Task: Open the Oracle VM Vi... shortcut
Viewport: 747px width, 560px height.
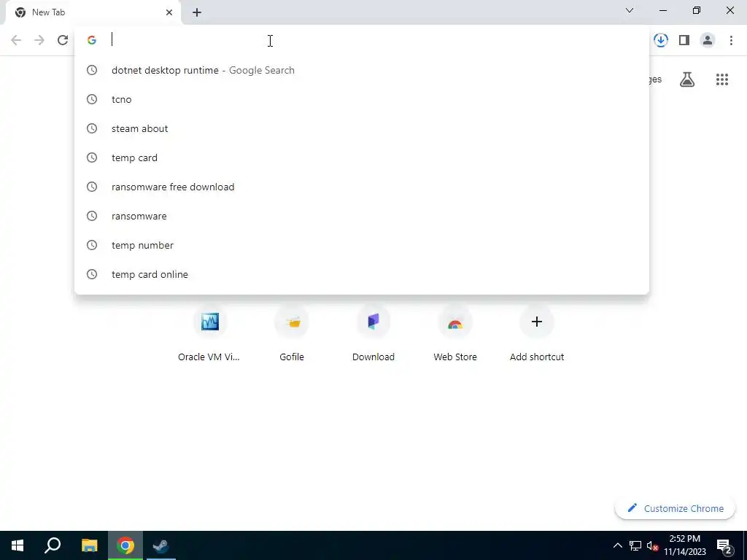Action: [x=209, y=334]
